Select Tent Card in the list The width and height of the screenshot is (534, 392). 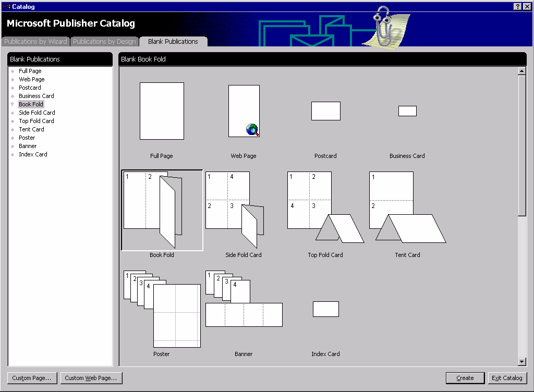click(x=31, y=129)
